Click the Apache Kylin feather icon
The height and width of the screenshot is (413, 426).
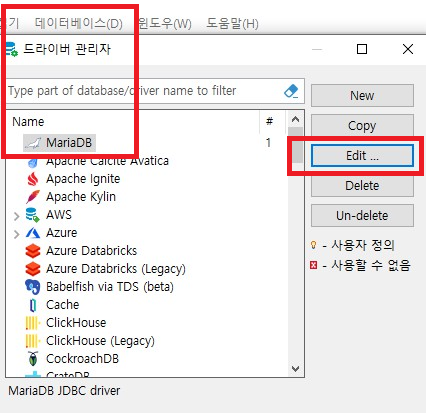(33, 197)
